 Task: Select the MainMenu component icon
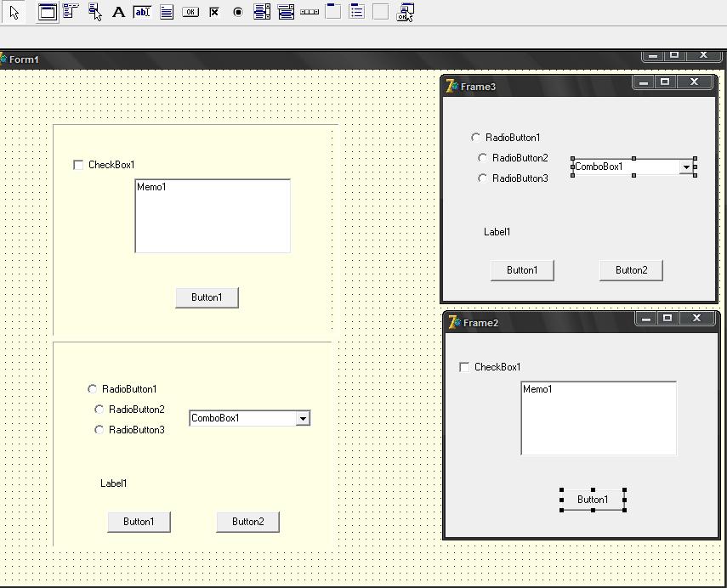click(71, 12)
